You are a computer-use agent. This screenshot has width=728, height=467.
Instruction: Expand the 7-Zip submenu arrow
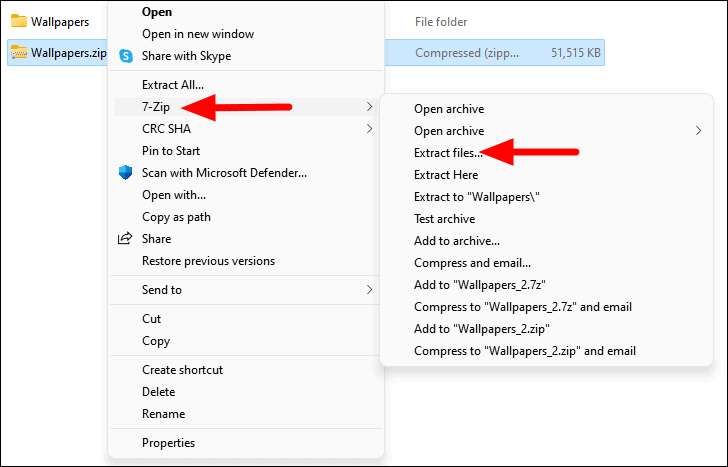pos(369,107)
